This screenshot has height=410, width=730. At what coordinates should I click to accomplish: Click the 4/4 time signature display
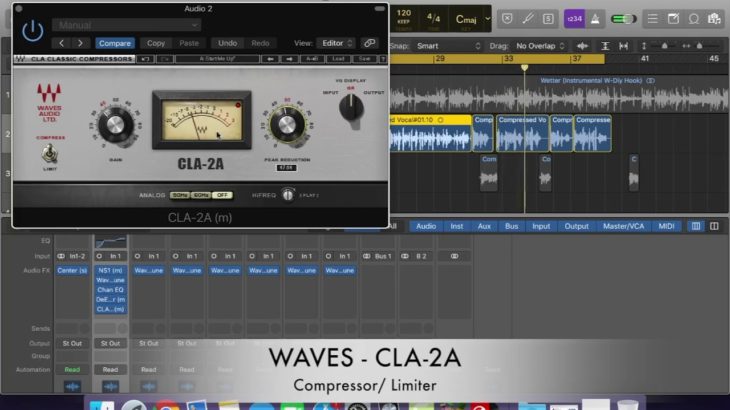pyautogui.click(x=433, y=19)
